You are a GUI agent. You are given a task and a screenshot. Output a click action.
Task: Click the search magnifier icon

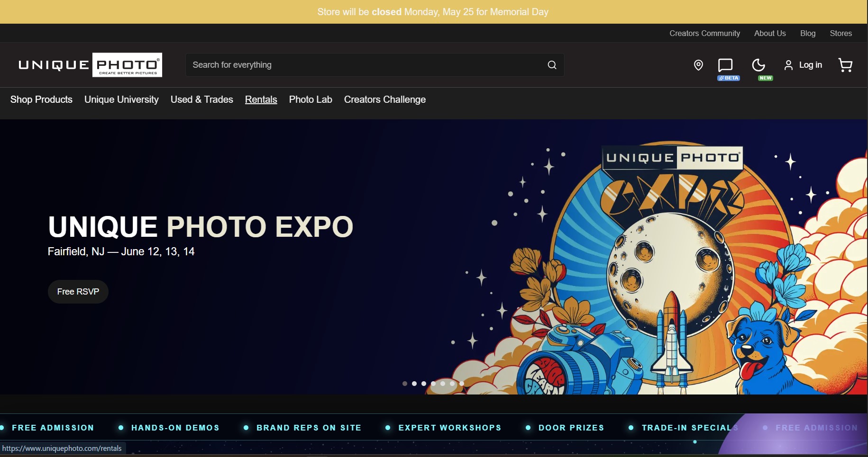click(x=552, y=65)
